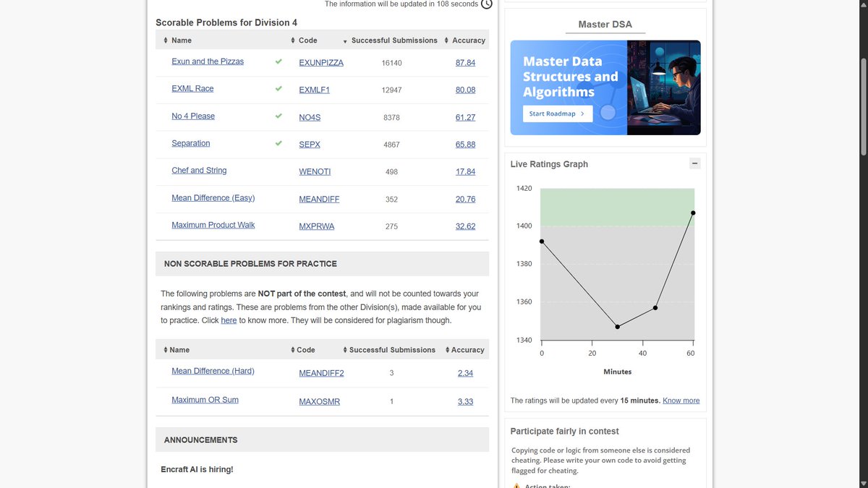Open the Mean Difference (Easy) problem
868x488 pixels.
point(213,198)
